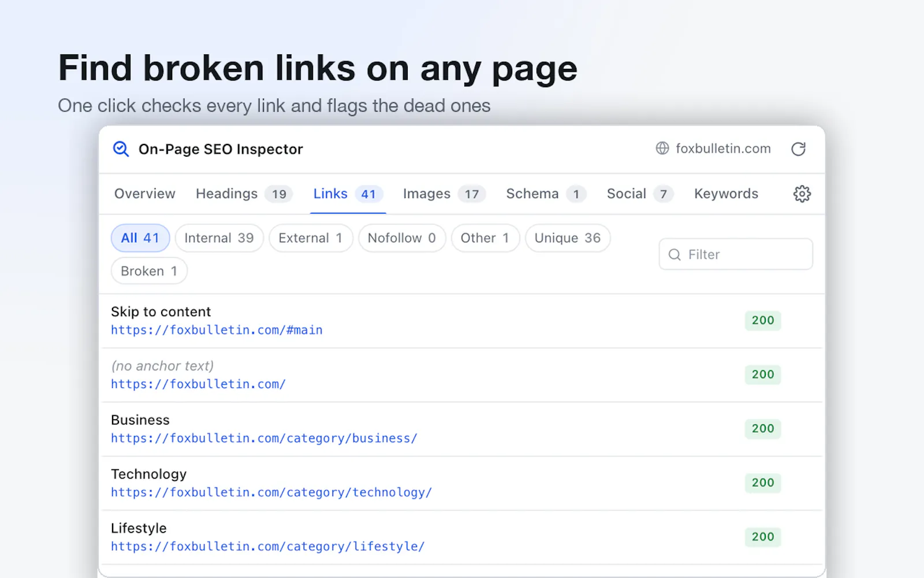Click the 200 status badge for Skip to content
This screenshot has height=578, width=924.
click(x=763, y=320)
